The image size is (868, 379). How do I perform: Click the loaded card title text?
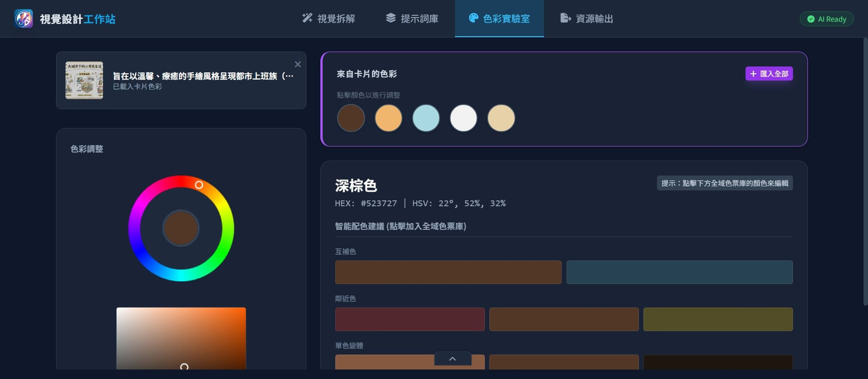tap(203, 76)
